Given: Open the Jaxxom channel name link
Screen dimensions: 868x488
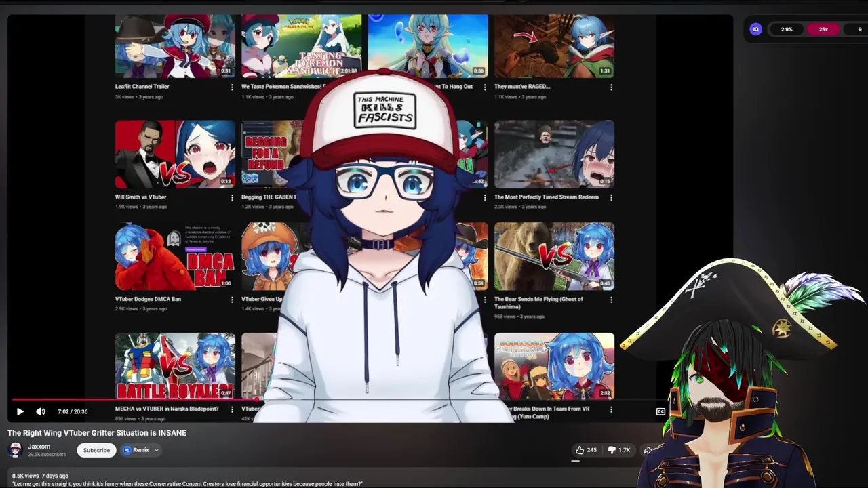Looking at the screenshot, I should (39, 447).
